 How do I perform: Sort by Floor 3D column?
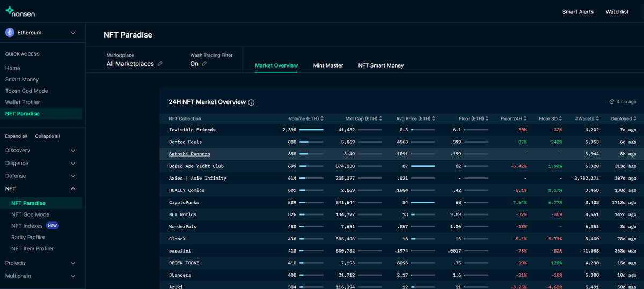551,118
